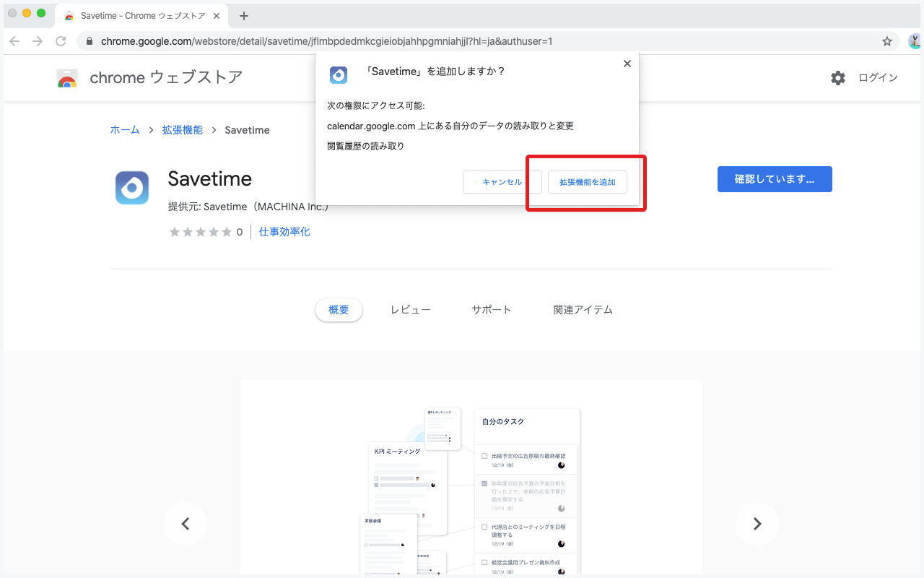
Task: Click 拡張機能を追加 button
Action: [588, 182]
